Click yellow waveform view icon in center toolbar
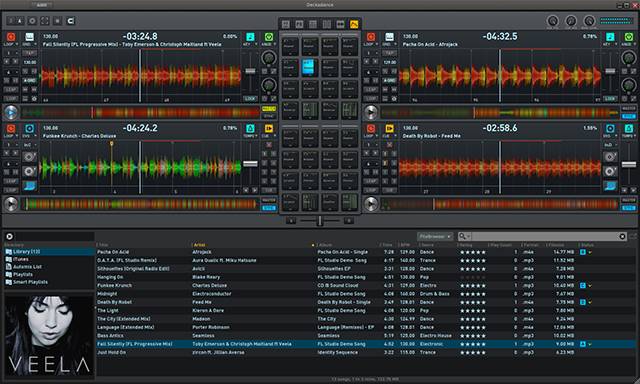Image resolution: width=640 pixels, height=384 pixels. (354, 24)
